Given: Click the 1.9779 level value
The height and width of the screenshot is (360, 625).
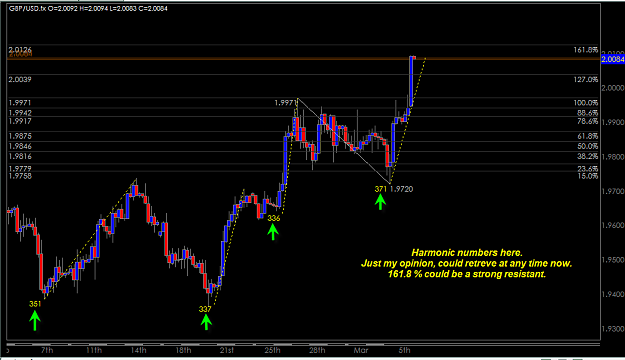Looking at the screenshot, I should 20,169.
